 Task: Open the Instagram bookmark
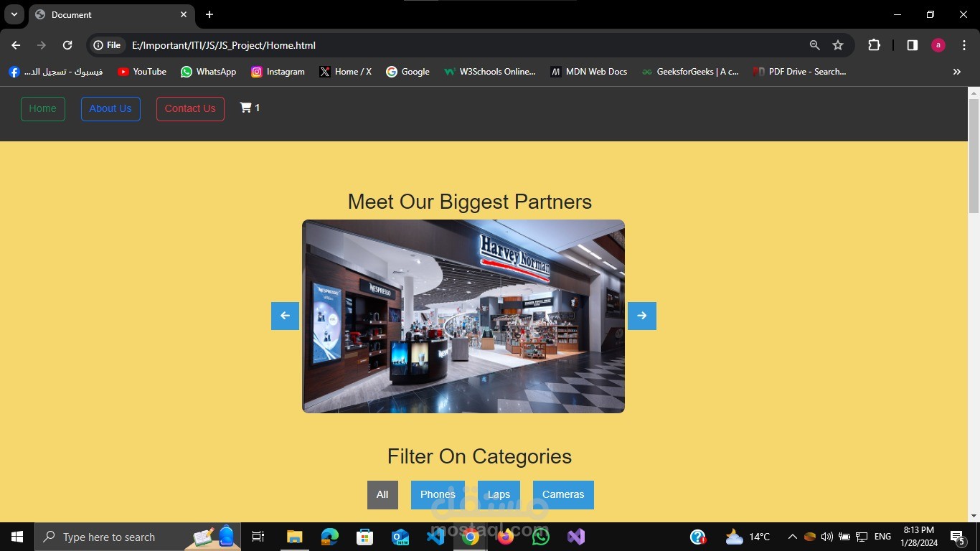tap(278, 72)
